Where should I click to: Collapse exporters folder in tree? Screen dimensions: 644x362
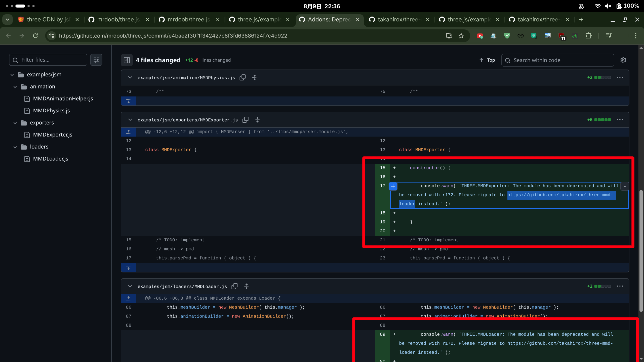pyautogui.click(x=15, y=123)
